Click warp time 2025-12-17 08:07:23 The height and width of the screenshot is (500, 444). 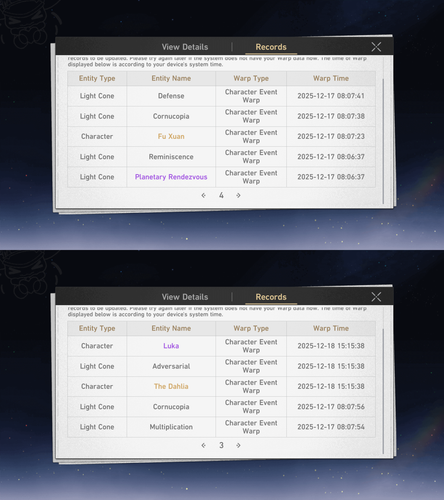[331, 136]
